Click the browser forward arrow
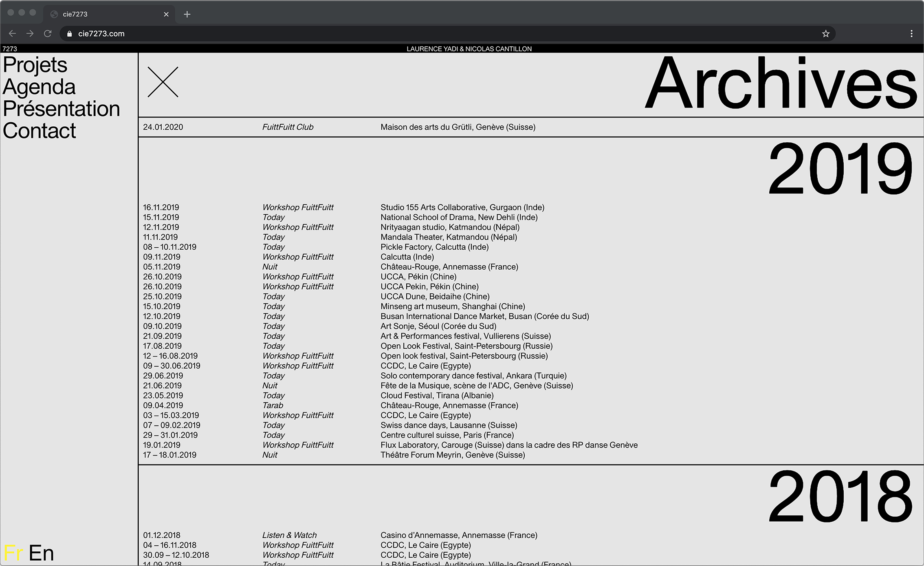Viewport: 924px width, 566px height. click(30, 33)
